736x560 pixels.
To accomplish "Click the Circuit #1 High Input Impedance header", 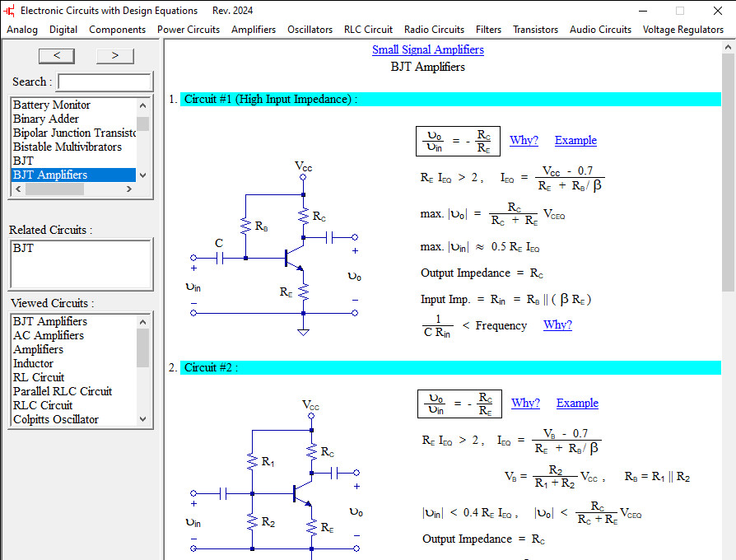I will (x=450, y=99).
